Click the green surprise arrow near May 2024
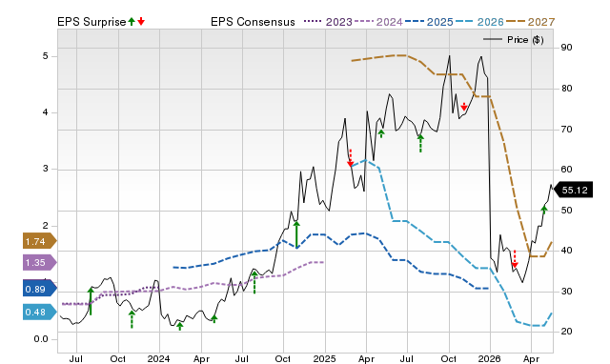Screen dimensions: 610x364 coord(213,319)
